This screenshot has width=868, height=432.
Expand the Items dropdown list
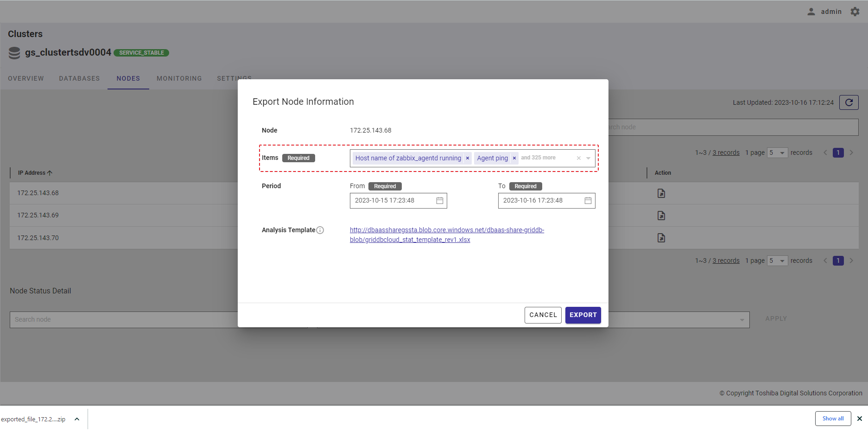(589, 158)
